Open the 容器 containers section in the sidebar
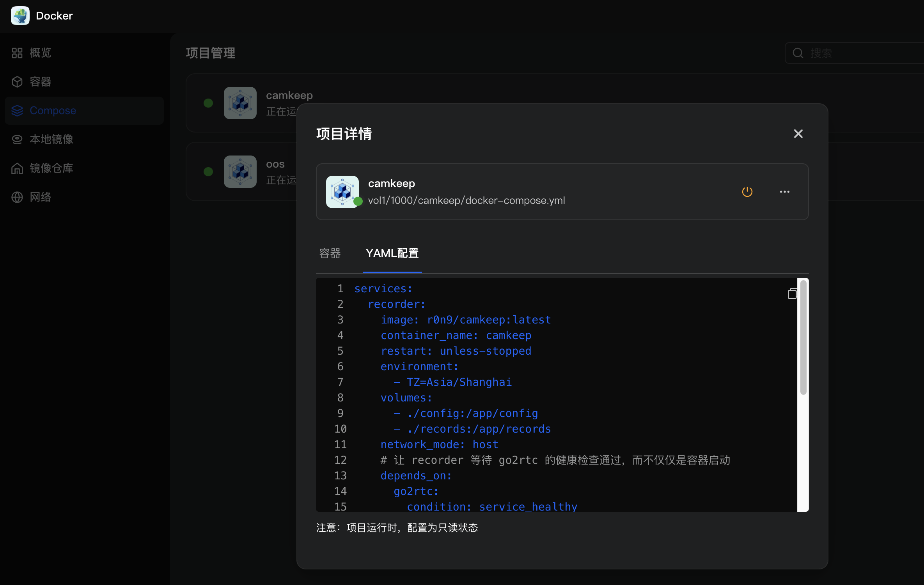924x585 pixels. click(x=84, y=81)
